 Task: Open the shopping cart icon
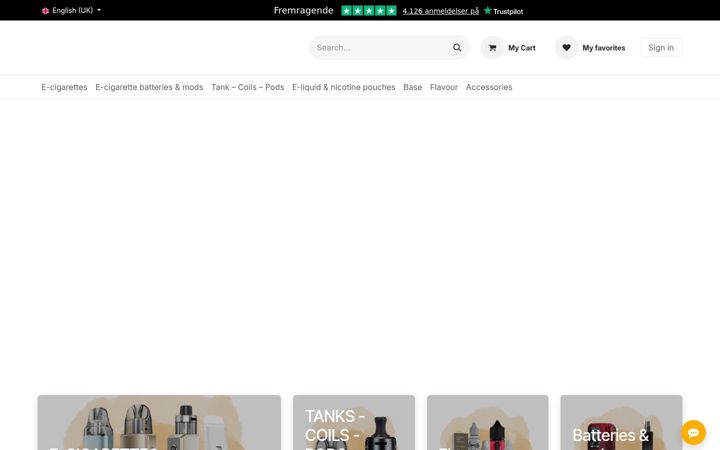click(492, 48)
